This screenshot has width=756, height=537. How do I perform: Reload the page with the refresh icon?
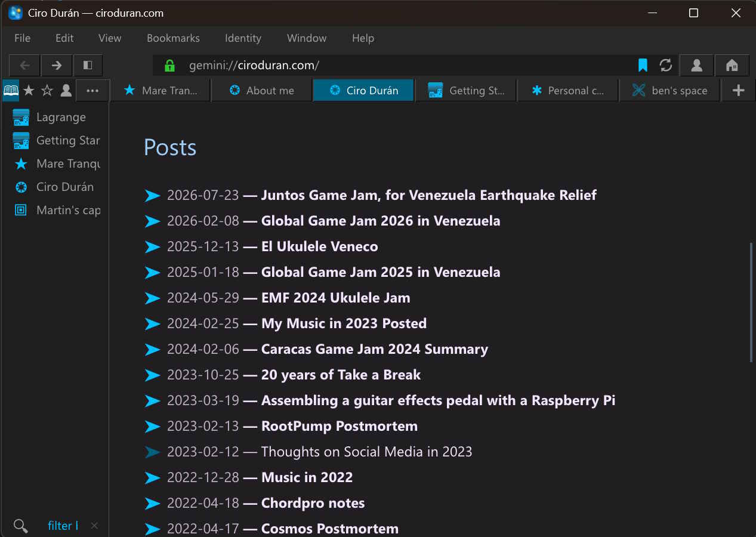pyautogui.click(x=665, y=65)
